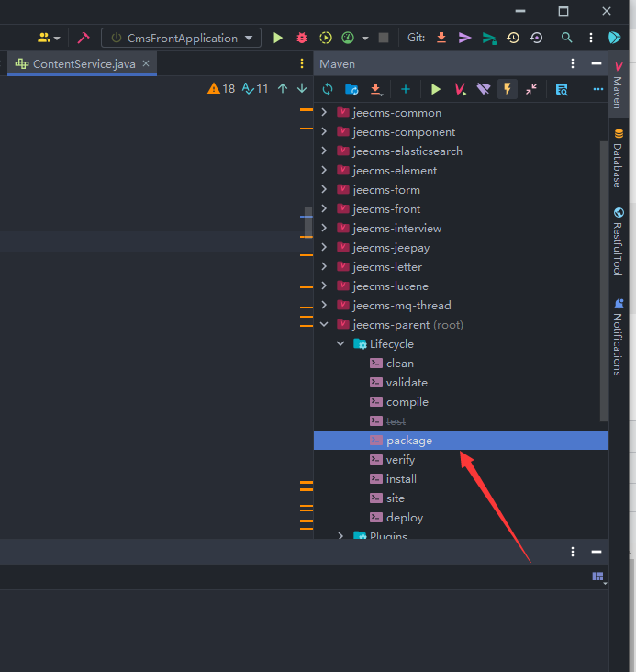Run Maven build with green play icon
636x672 pixels.
[x=436, y=89]
